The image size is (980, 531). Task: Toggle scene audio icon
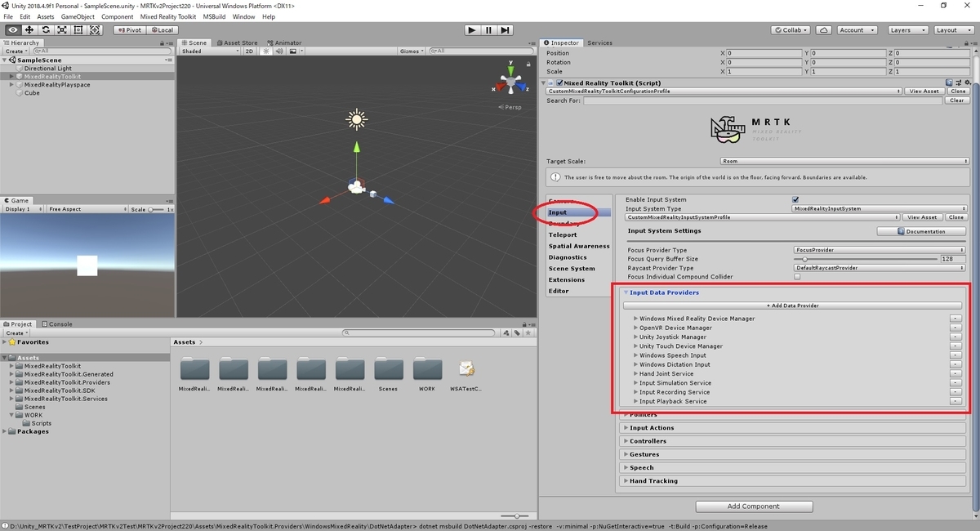click(278, 51)
